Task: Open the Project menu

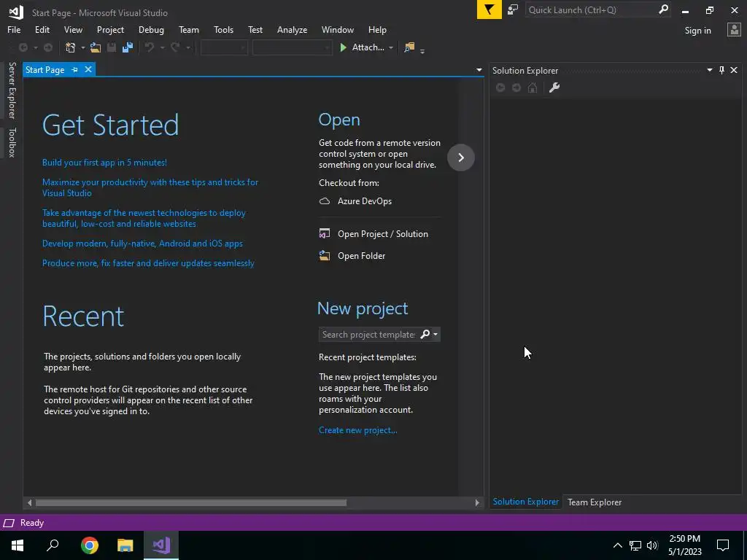Action: click(110, 29)
